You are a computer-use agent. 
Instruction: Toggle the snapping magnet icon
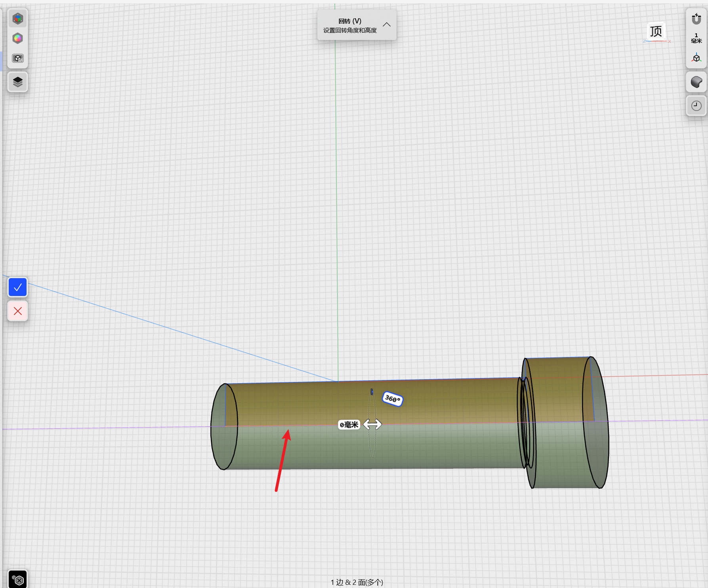click(696, 19)
